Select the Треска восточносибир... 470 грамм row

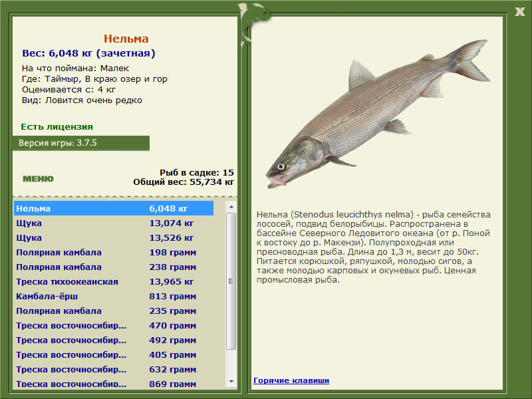114,325
